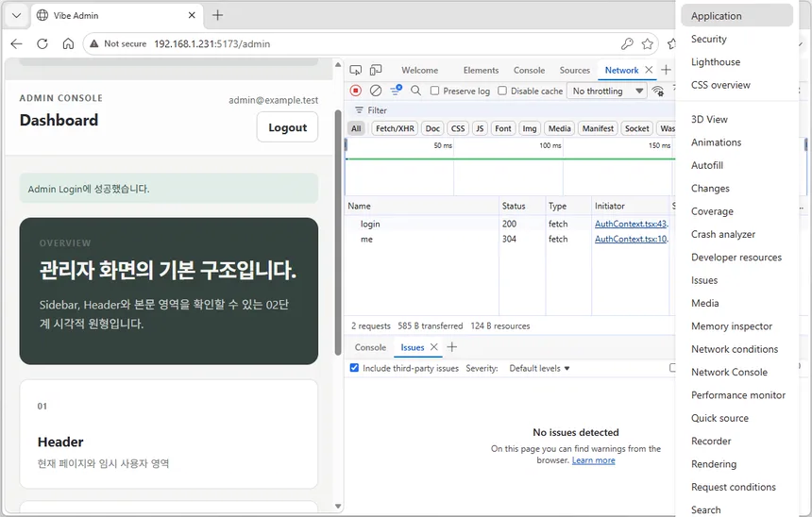
Task: Click the Logout button
Action: pyautogui.click(x=287, y=127)
